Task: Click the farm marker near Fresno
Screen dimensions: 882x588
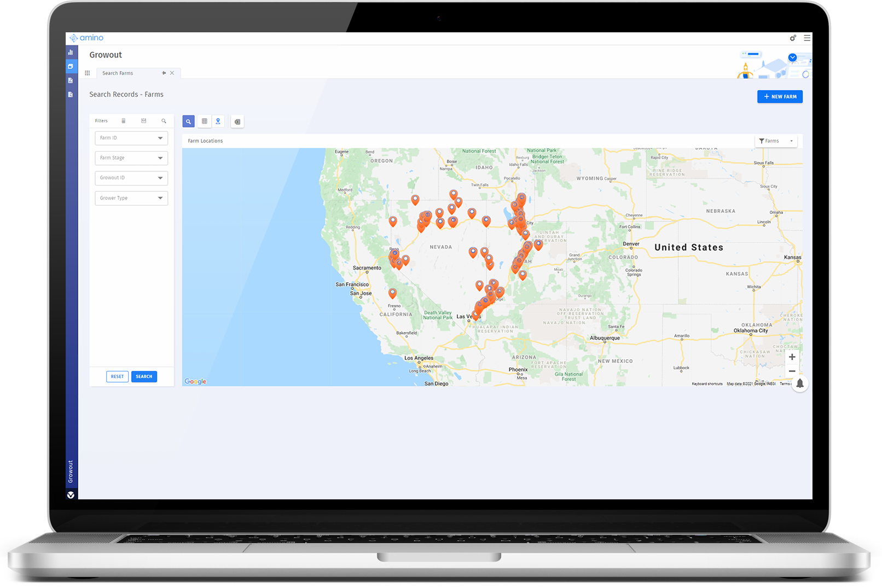Action: click(x=392, y=293)
